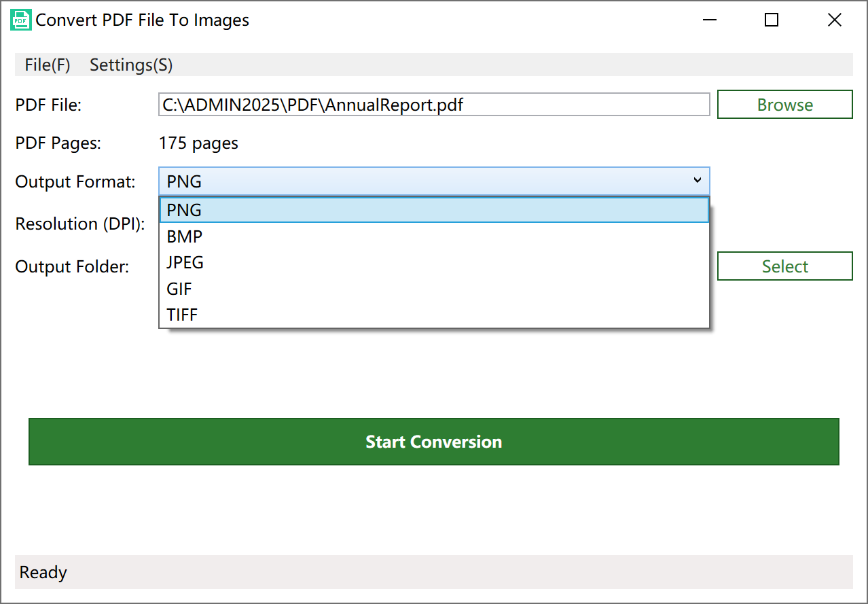Click the Ready status bar message
868x604 pixels.
[x=43, y=572]
